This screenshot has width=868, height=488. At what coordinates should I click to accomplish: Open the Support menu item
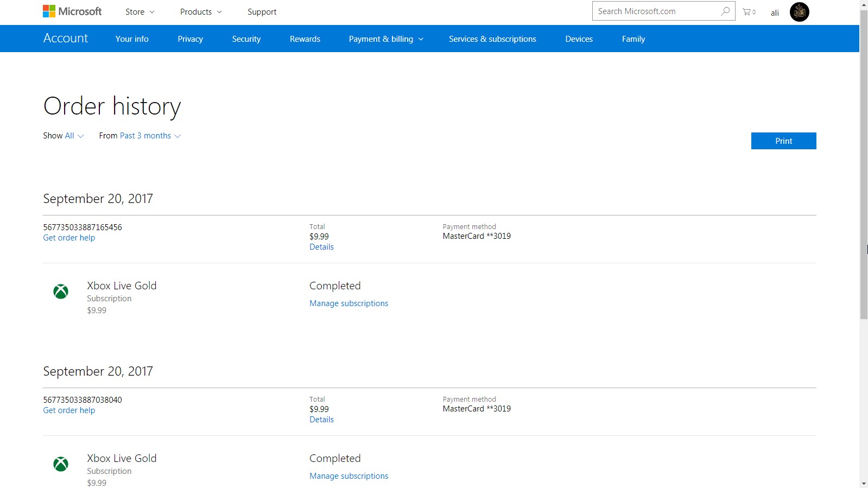[262, 12]
